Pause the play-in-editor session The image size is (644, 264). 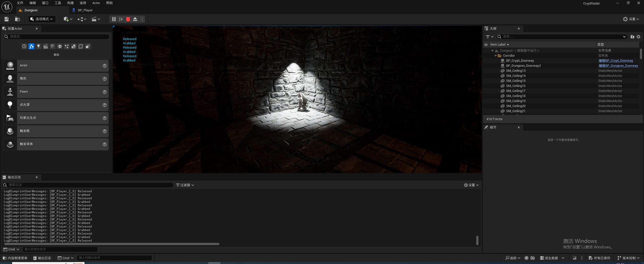tap(114, 19)
